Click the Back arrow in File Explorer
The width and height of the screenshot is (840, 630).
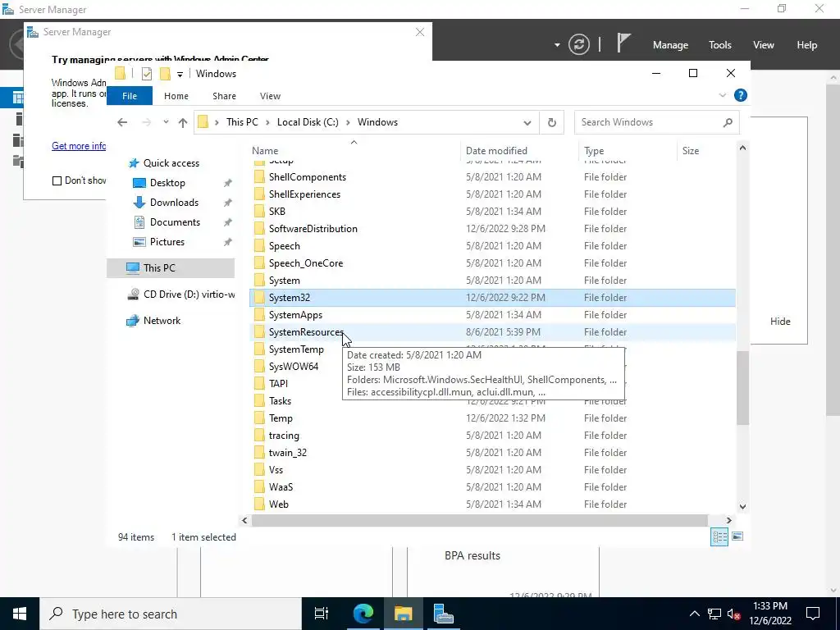[122, 122]
